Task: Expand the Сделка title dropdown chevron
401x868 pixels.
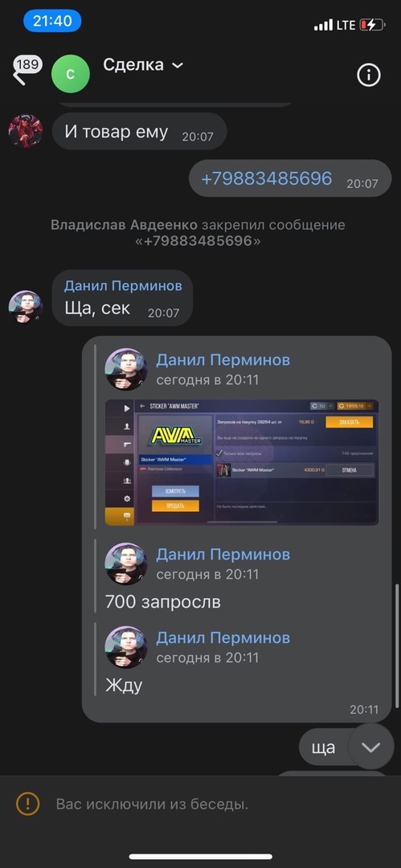Action: pyautogui.click(x=178, y=65)
